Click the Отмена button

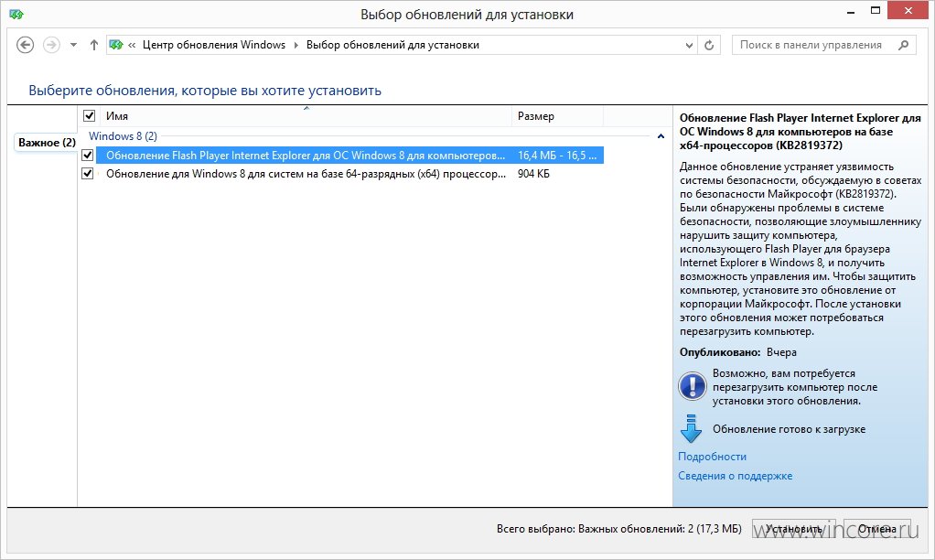[x=877, y=529]
